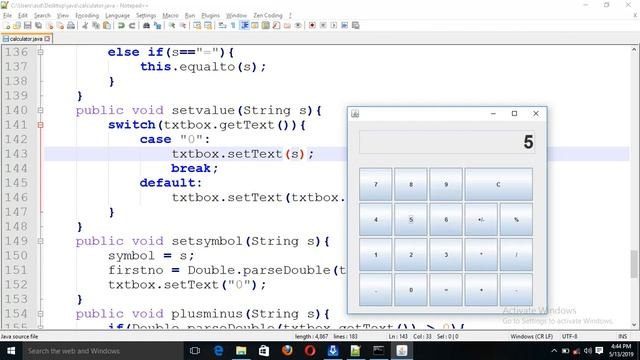Click the taskbar search box

click(x=102, y=351)
